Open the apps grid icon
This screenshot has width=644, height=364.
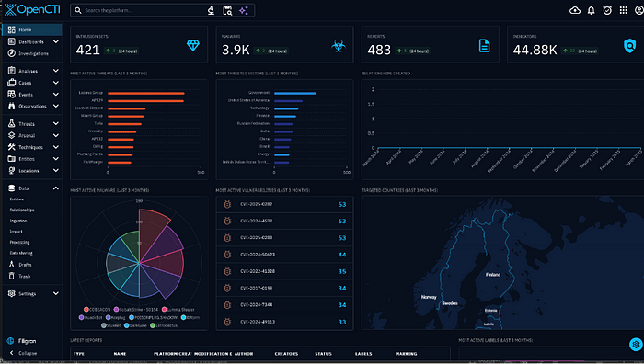(623, 10)
